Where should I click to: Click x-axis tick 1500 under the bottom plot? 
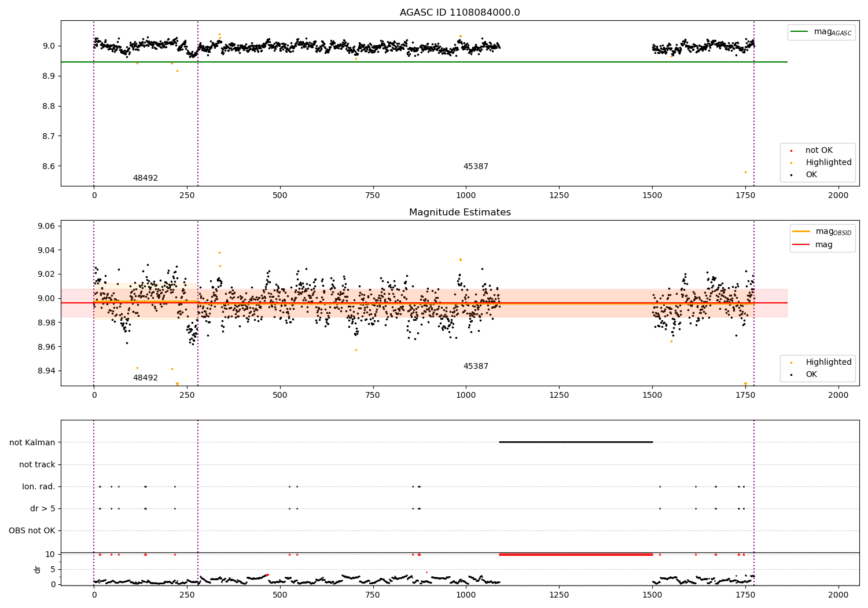(x=652, y=595)
